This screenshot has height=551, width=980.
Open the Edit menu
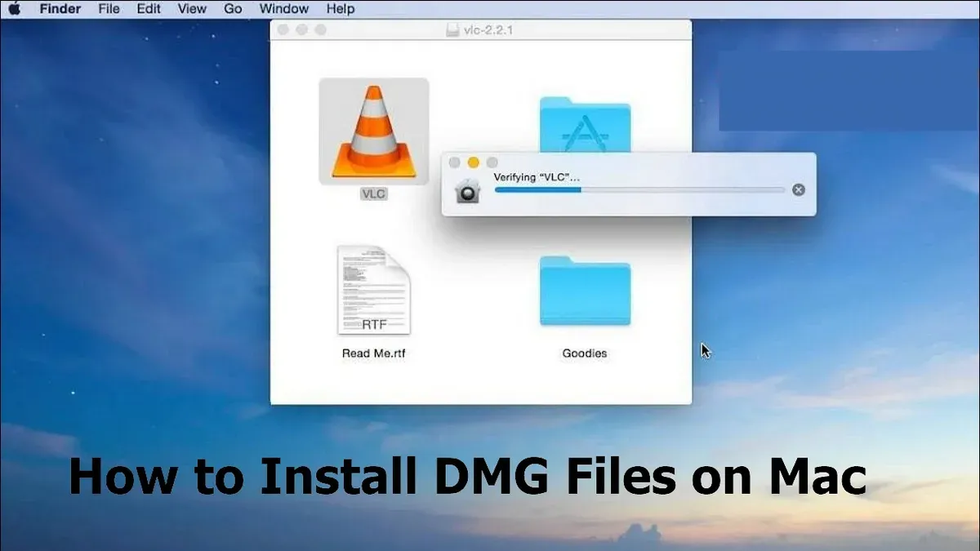tap(149, 9)
